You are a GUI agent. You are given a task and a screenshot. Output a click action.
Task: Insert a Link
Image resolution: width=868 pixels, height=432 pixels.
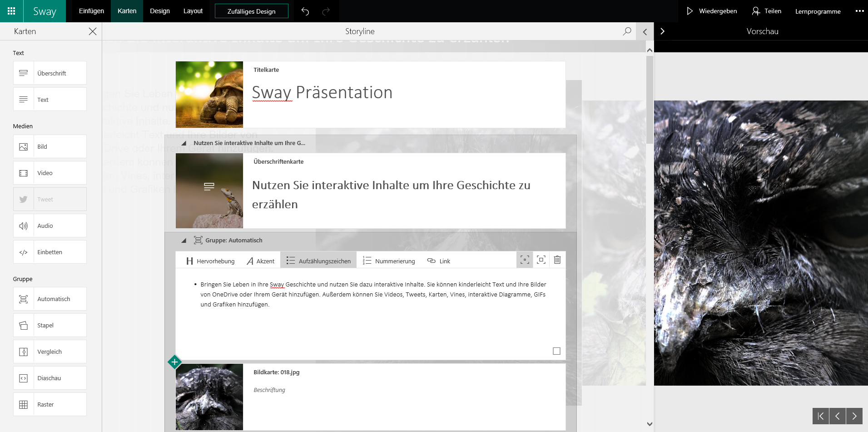[439, 261]
